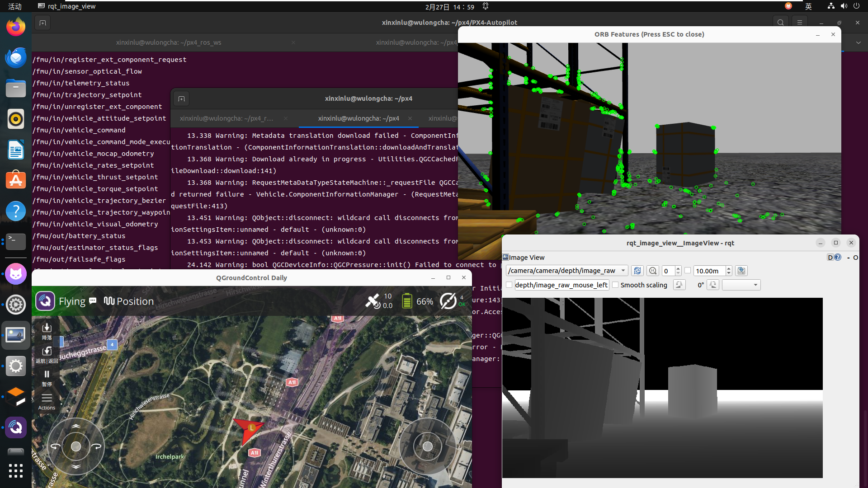Switch to the ~/px4_ros_ws terminal tab
The height and width of the screenshot is (488, 868).
pos(169,42)
